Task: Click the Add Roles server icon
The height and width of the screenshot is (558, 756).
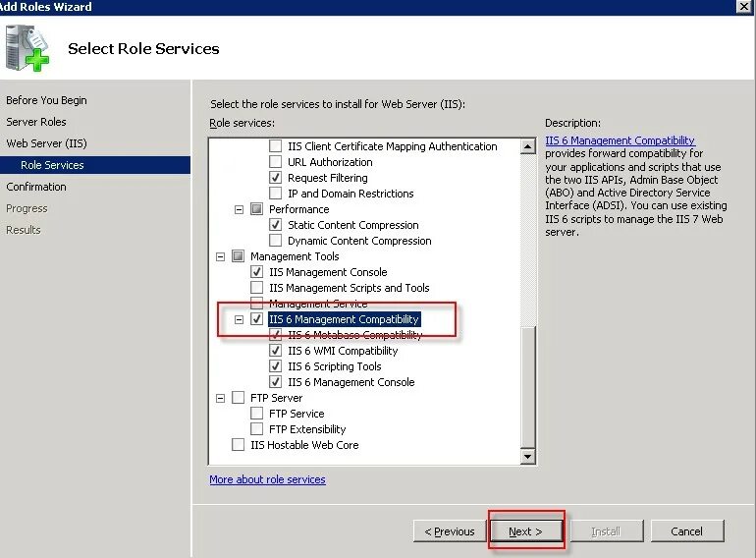Action: [x=27, y=48]
